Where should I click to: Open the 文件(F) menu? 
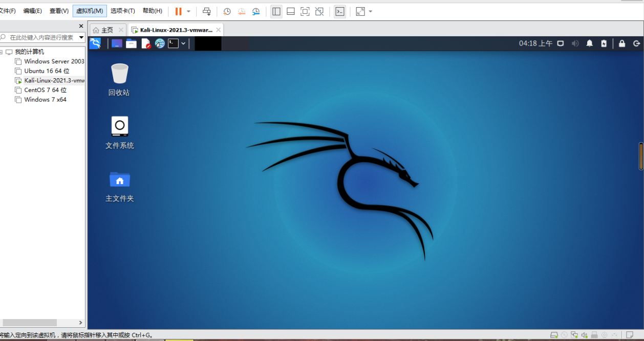click(x=8, y=11)
